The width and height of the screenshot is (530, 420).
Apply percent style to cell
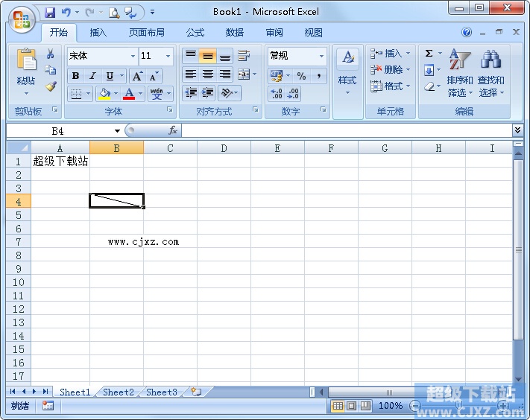[x=301, y=76]
